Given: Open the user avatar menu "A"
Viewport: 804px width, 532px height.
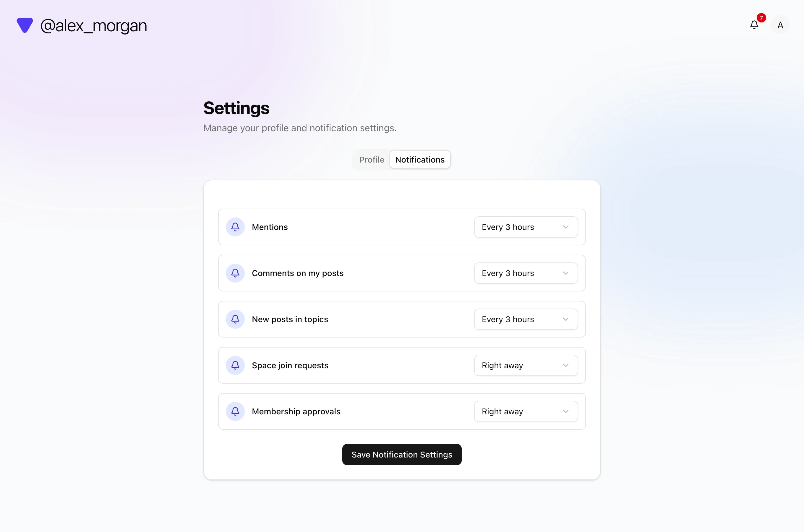Looking at the screenshot, I should (x=780, y=25).
